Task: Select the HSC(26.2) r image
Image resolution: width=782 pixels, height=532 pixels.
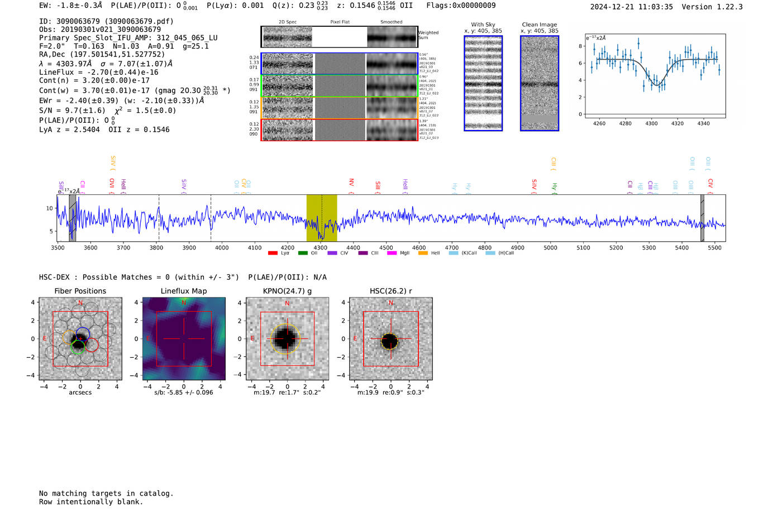Action: coord(390,339)
